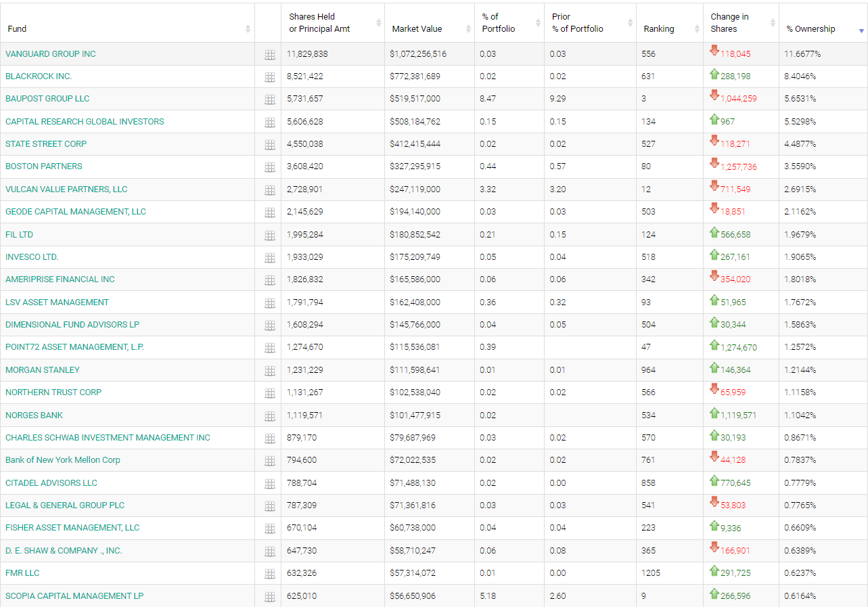The width and height of the screenshot is (868, 607).
Task: Open INVESCO LTD. fund link
Action: 32,257
